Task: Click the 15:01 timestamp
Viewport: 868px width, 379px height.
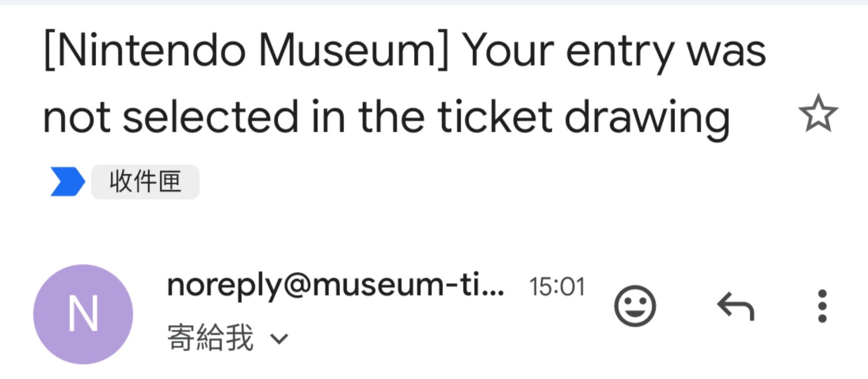Action: (x=557, y=287)
